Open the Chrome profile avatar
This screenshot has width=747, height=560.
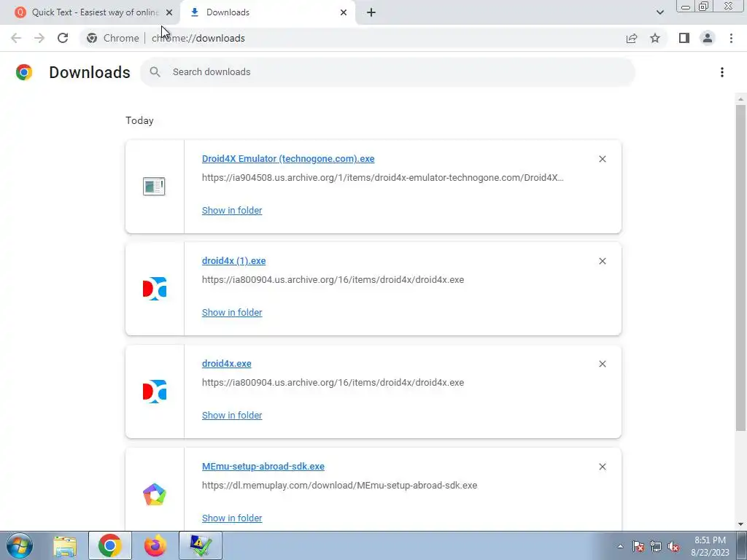[708, 38]
